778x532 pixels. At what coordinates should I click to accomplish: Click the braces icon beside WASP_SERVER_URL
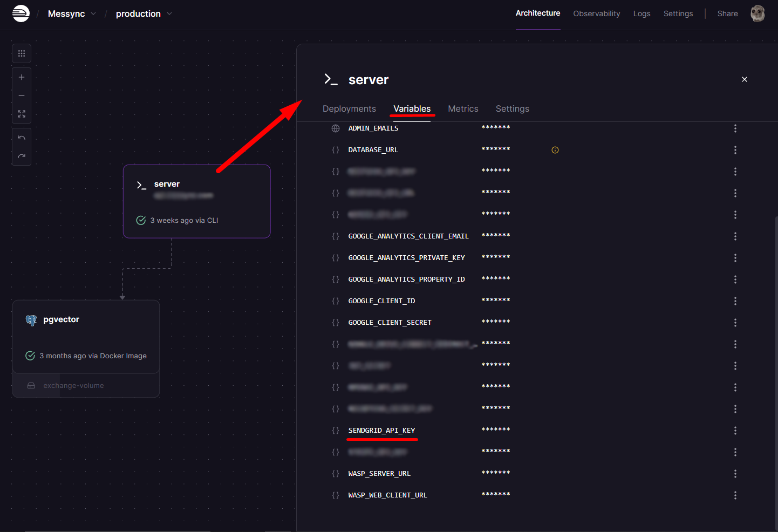[336, 474]
